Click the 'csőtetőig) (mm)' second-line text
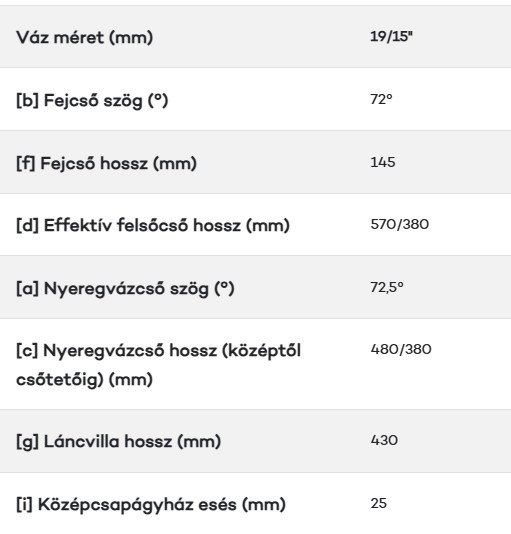Screen dimensions: 511x534 84,379
